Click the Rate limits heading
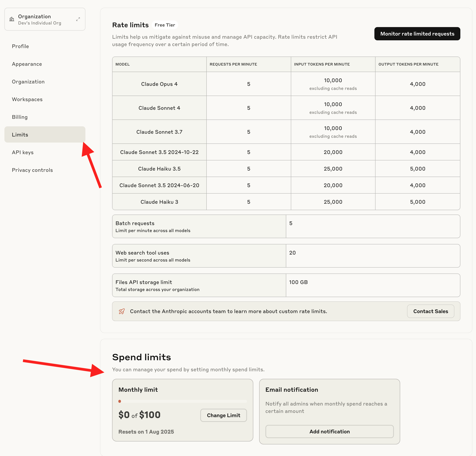 pyautogui.click(x=130, y=25)
